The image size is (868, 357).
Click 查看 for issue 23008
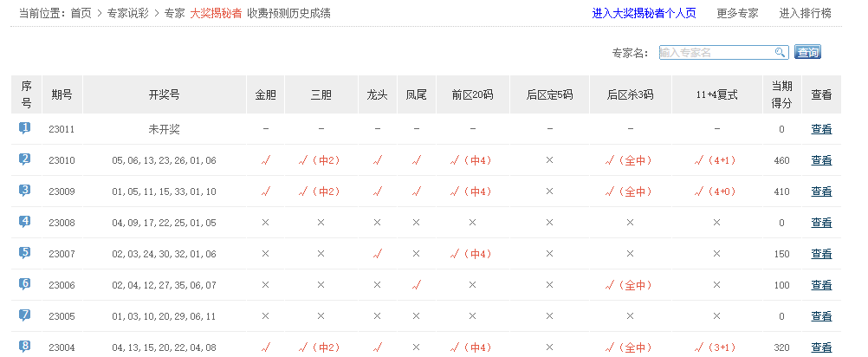820,223
